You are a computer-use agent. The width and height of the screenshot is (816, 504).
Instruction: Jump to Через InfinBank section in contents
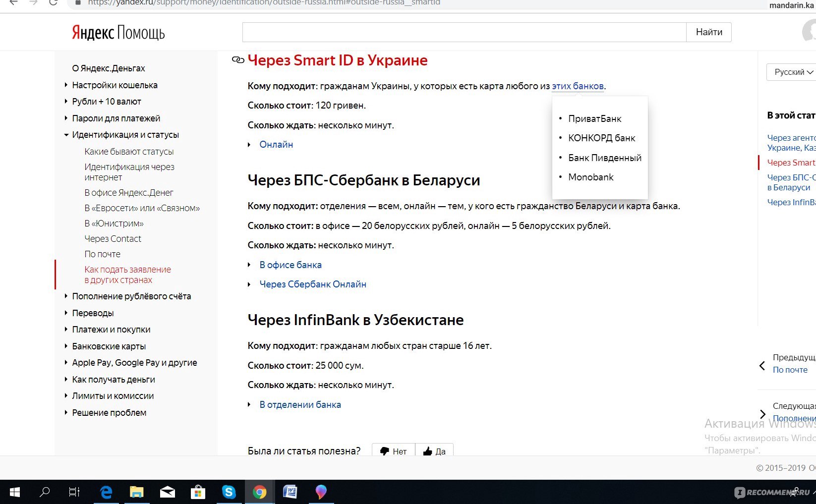791,202
